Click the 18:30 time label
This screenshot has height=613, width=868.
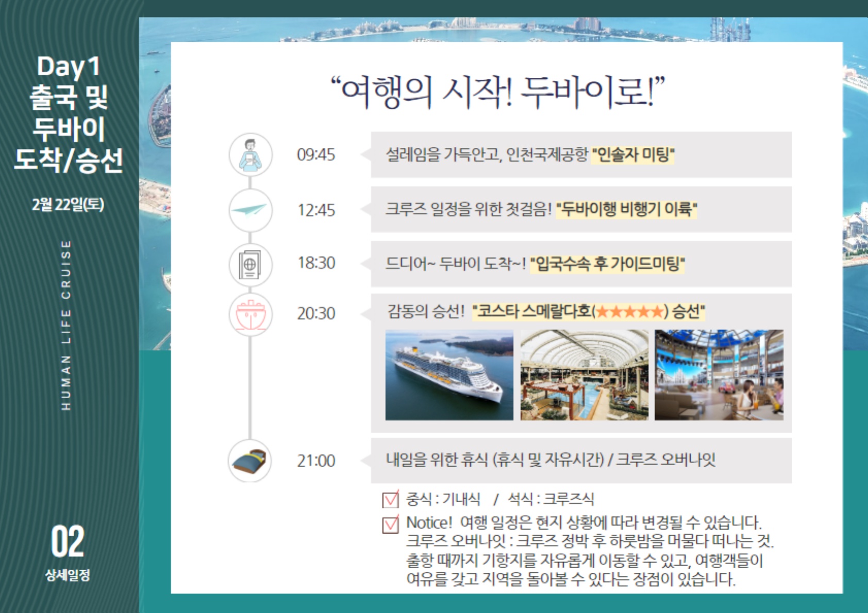click(316, 263)
